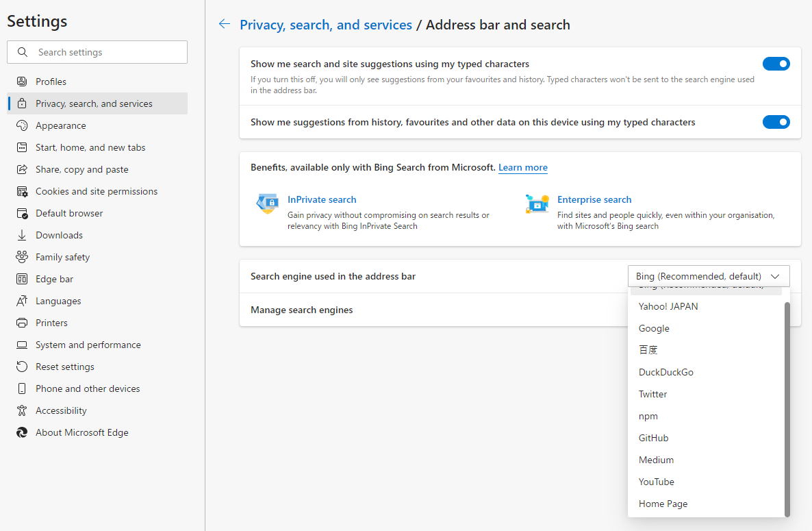The image size is (812, 531).
Task: Select Google from search engine list
Action: (707, 328)
